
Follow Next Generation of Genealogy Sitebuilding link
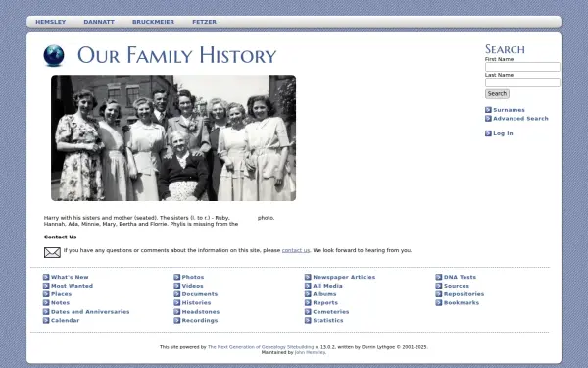coord(261,347)
